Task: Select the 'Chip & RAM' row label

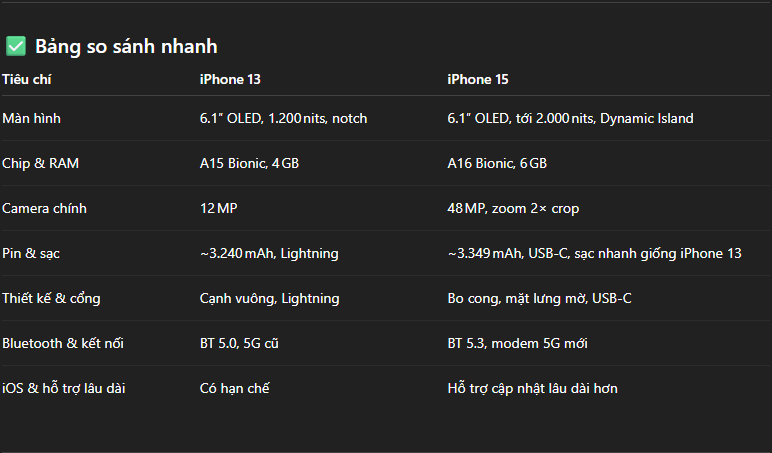Action: click(40, 163)
